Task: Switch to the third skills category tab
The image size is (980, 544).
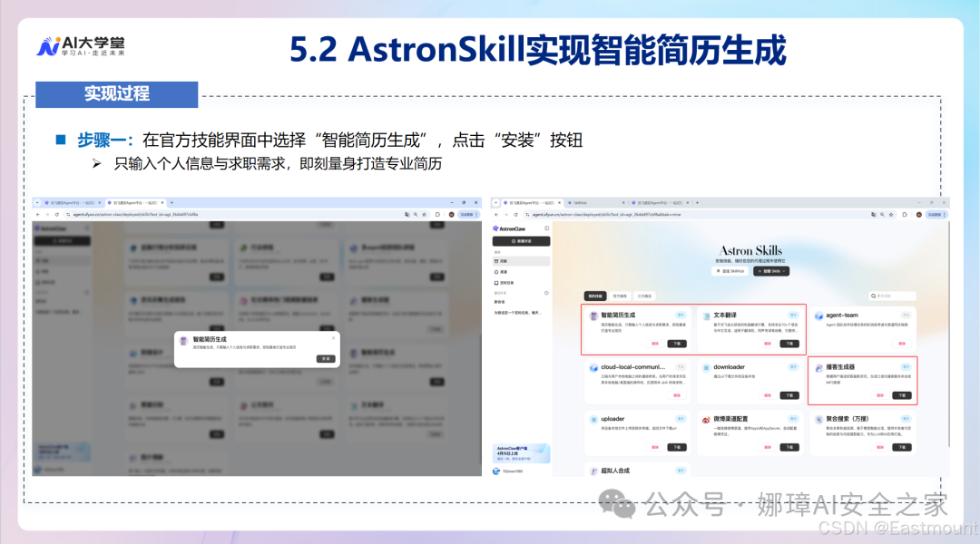Action: [644, 296]
